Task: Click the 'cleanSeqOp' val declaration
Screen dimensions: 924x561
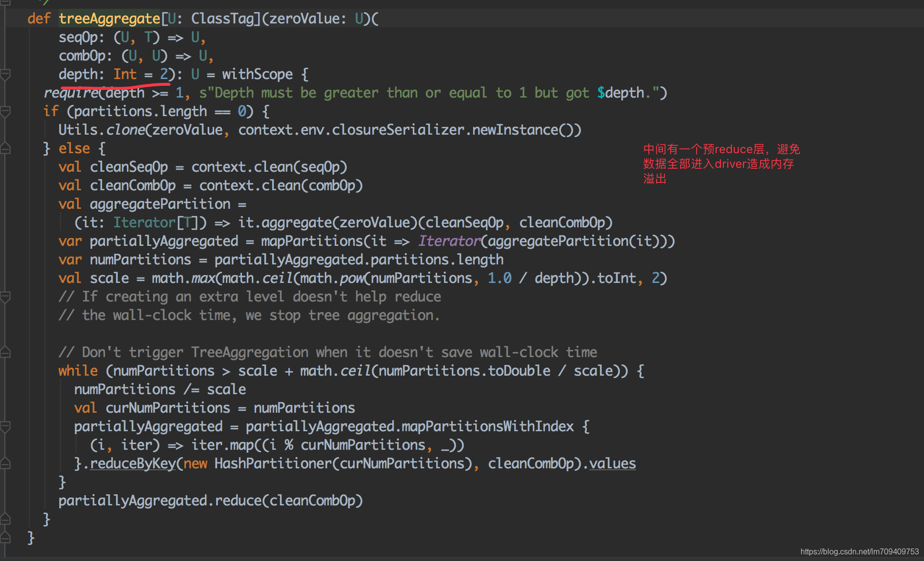Action: [x=129, y=167]
